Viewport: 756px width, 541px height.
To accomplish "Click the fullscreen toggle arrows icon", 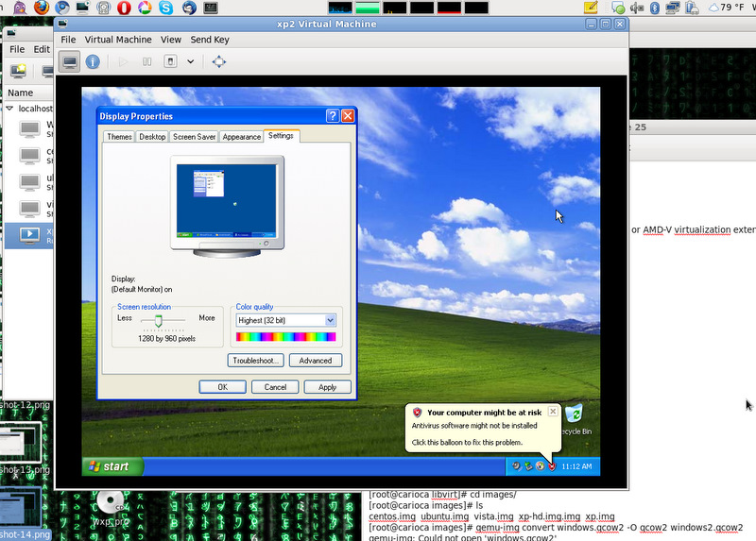I will pos(218,61).
